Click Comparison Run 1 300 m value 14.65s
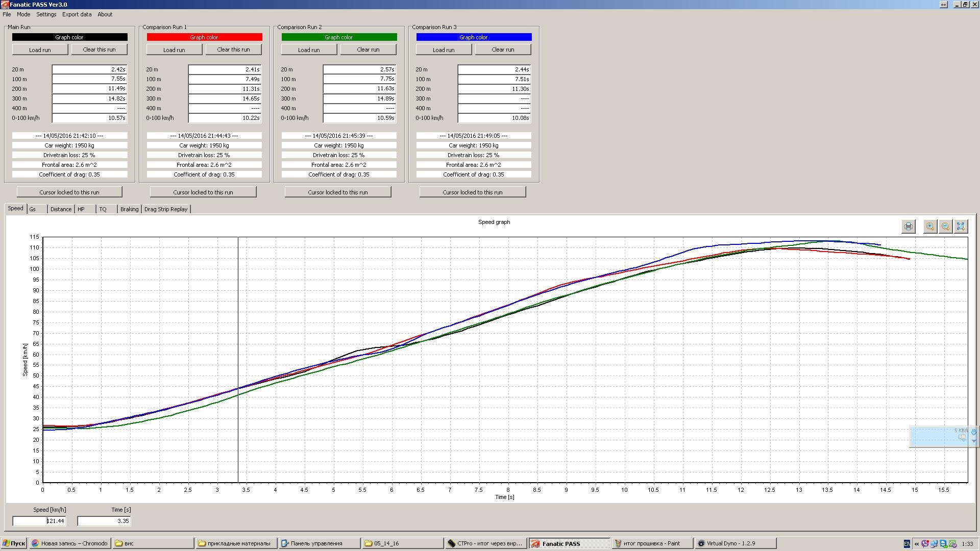 click(225, 98)
